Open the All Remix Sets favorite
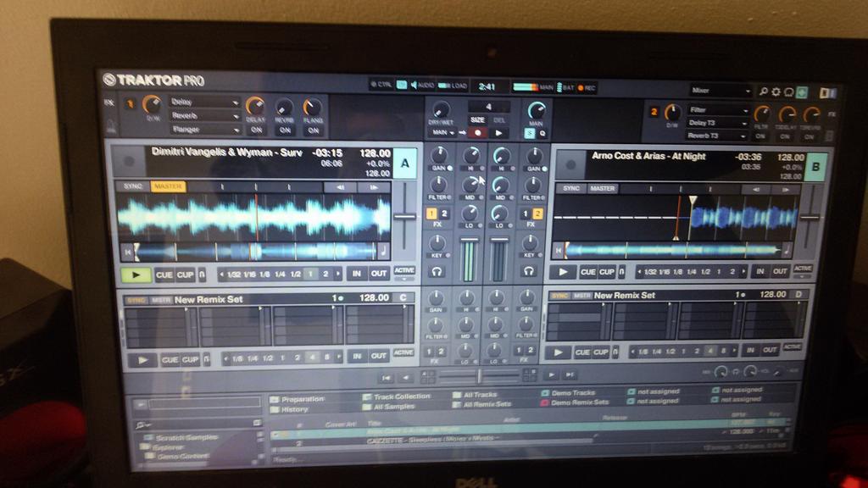This screenshot has height=488, width=868. [481, 404]
